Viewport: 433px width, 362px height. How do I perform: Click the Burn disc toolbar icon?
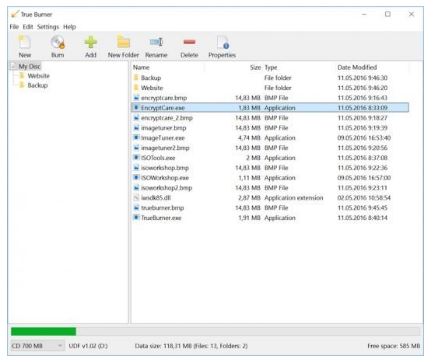pyautogui.click(x=58, y=42)
